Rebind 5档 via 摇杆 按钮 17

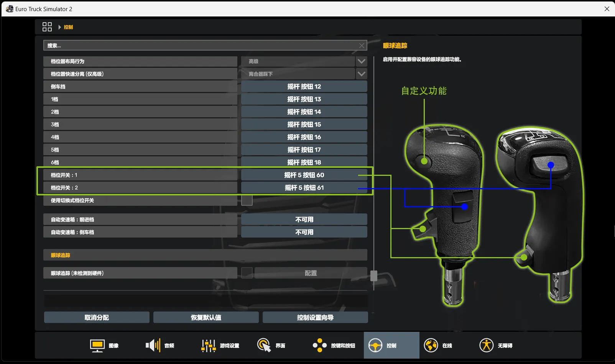[x=304, y=150]
